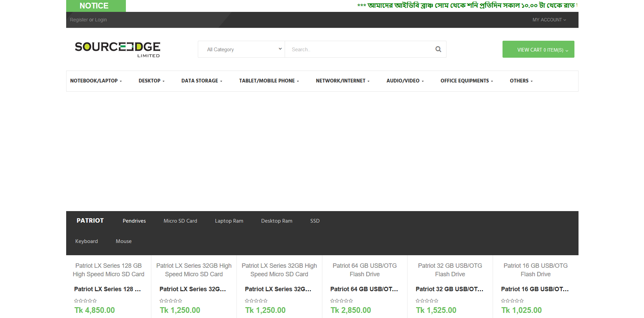
Task: Open the All Category dropdown
Action: (x=241, y=49)
